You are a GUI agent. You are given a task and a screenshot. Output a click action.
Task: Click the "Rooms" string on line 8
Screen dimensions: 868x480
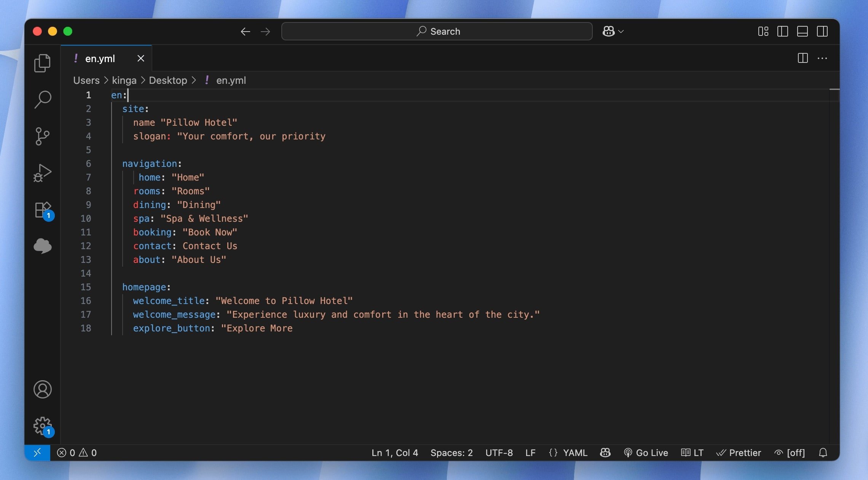190,191
